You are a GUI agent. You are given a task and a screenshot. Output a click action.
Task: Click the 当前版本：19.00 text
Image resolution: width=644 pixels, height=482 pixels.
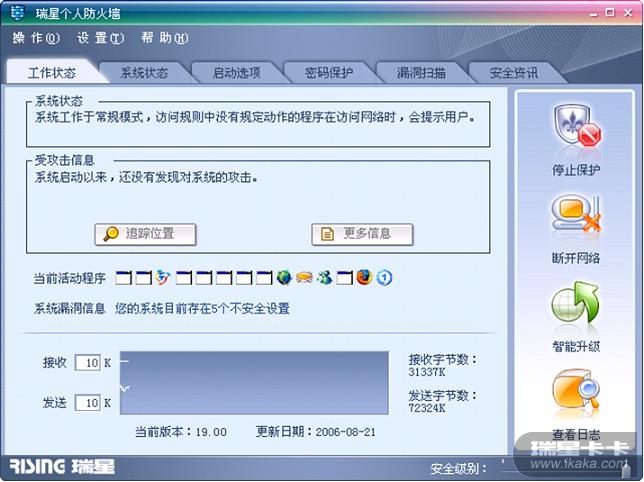coord(181,432)
